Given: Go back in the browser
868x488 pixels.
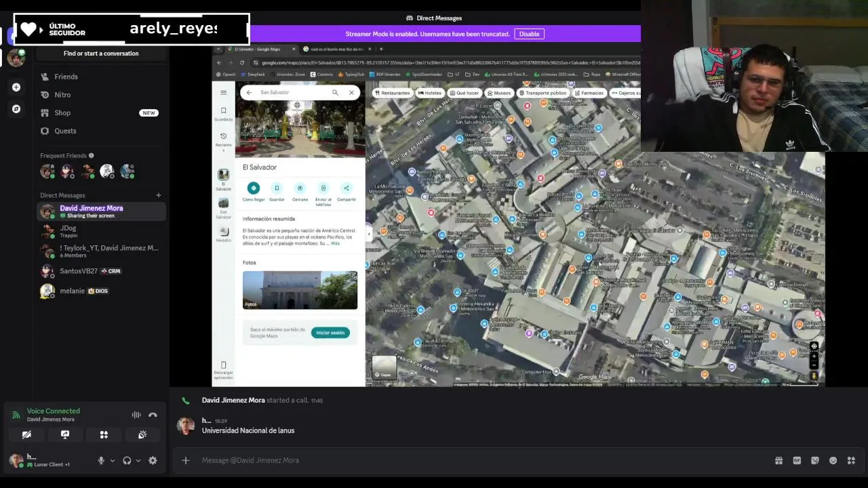Looking at the screenshot, I should 219,62.
